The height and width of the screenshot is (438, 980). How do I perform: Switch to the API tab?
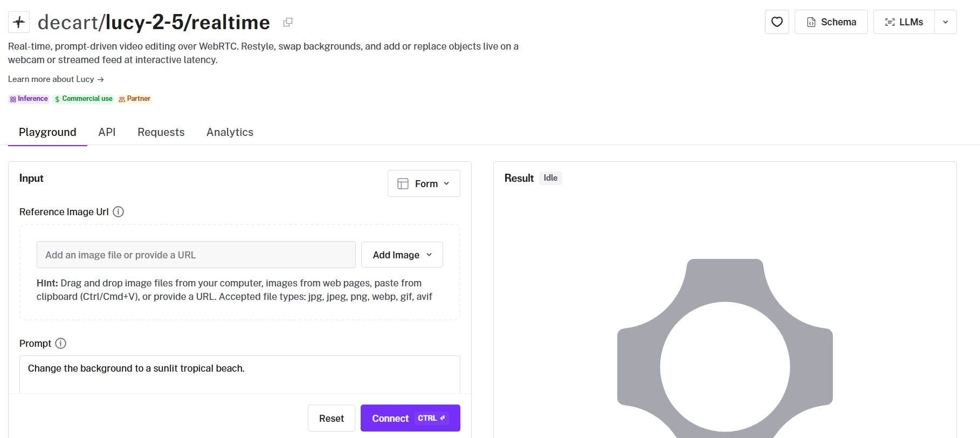coord(107,132)
